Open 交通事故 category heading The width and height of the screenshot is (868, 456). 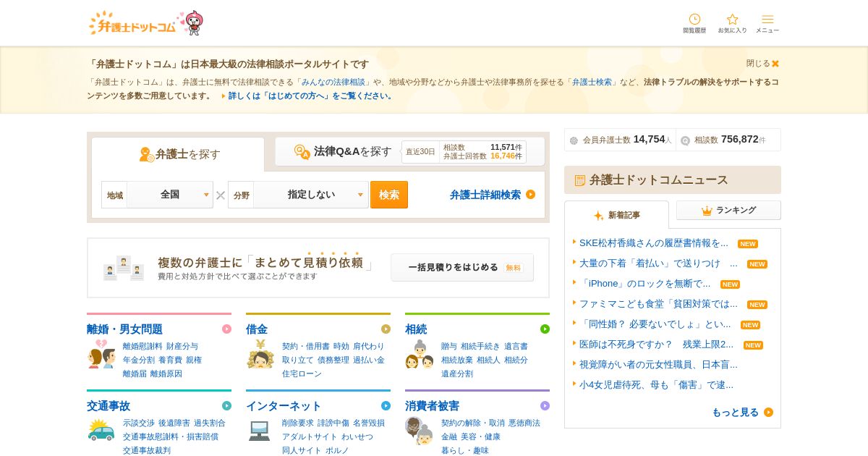pos(109,406)
